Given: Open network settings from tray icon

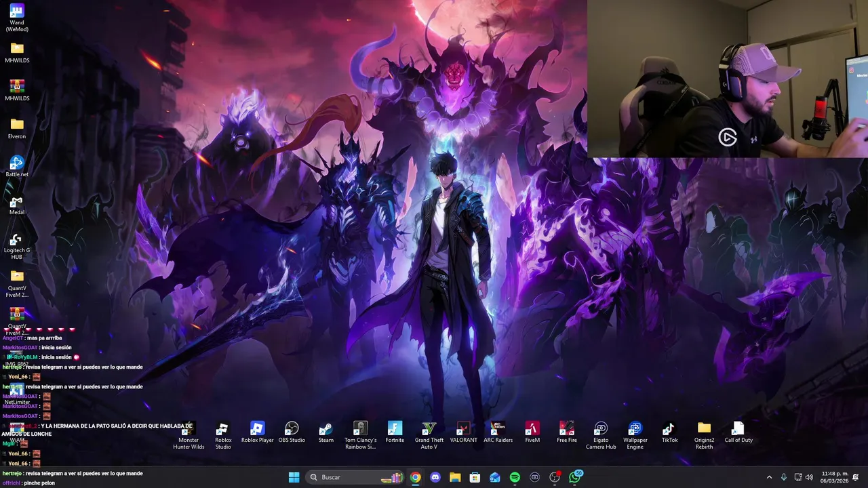Looking at the screenshot, I should point(798,477).
